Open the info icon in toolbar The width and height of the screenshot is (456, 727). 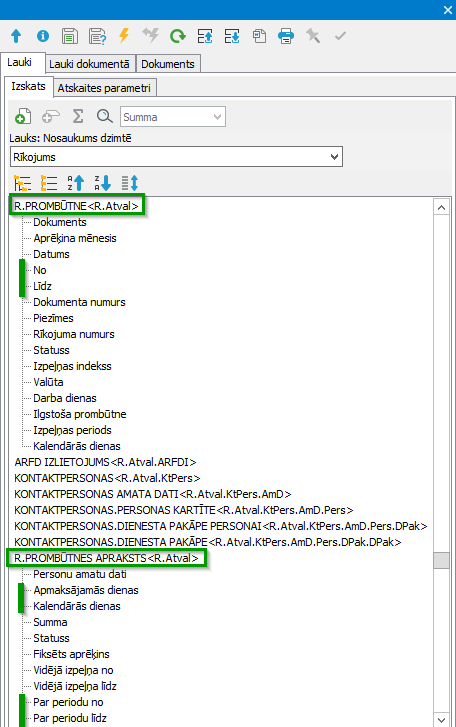pyautogui.click(x=43, y=36)
